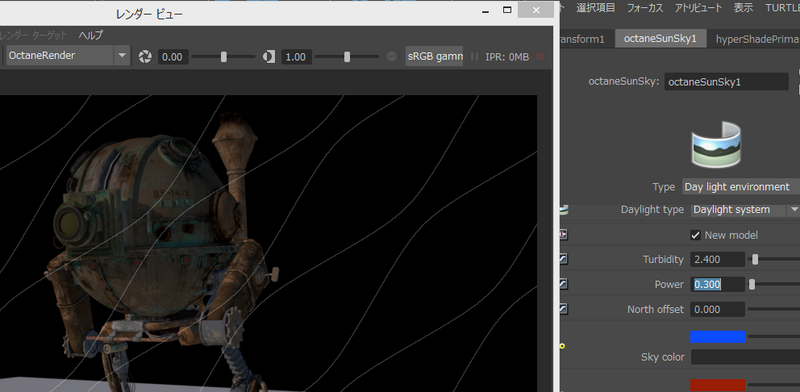Open the アトリビュート menu
800x392 pixels.
(698, 8)
